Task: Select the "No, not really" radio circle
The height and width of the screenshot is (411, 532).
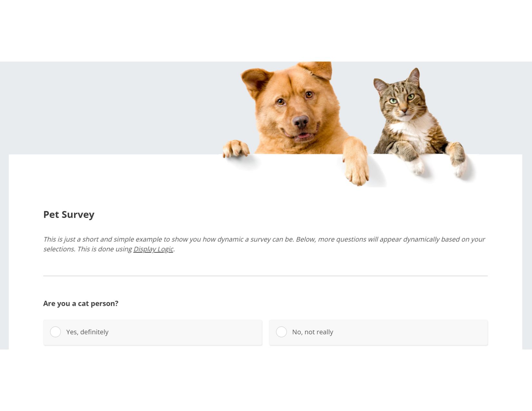Action: point(281,332)
